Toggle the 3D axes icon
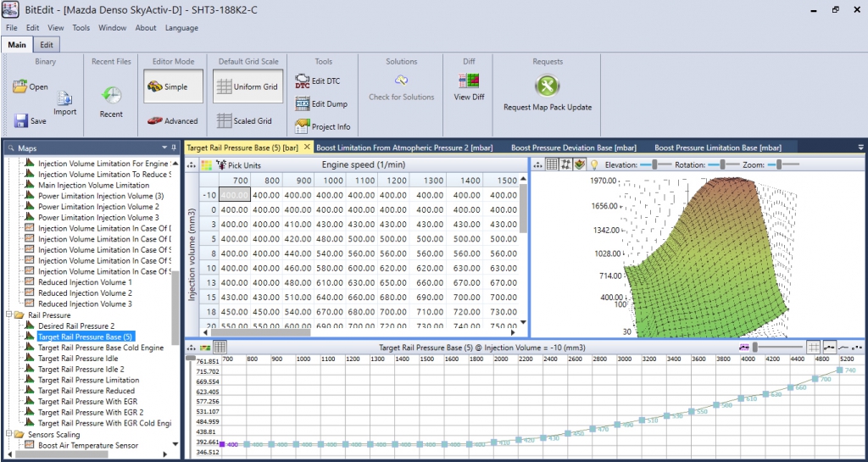This screenshot has width=868, height=462. click(x=565, y=164)
